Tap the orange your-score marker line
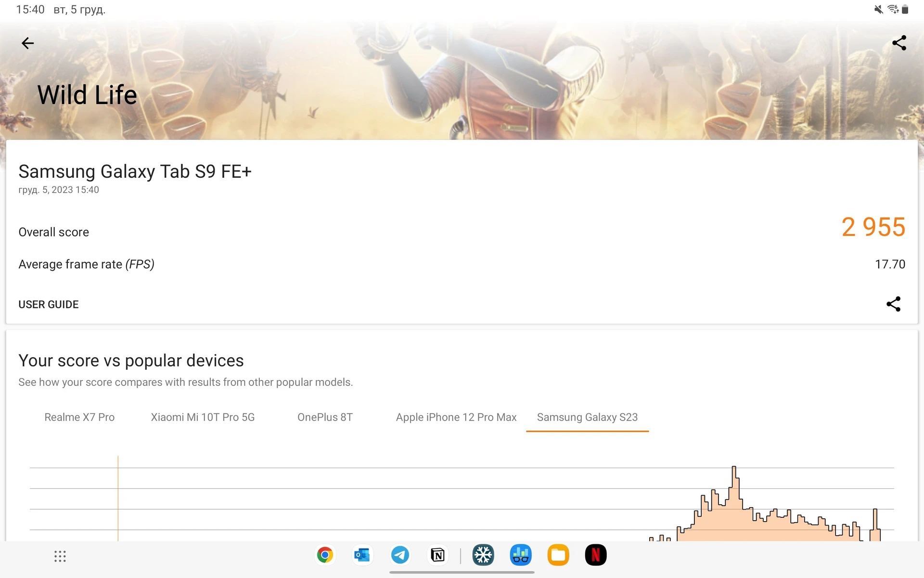This screenshot has width=924, height=578. [x=118, y=498]
